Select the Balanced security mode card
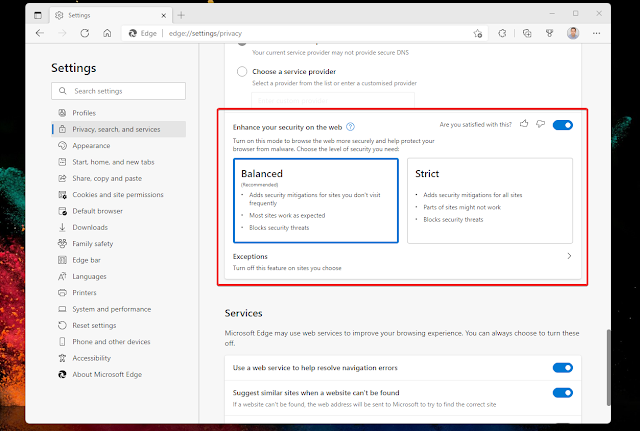Image resolution: width=640 pixels, height=431 pixels. [316, 200]
